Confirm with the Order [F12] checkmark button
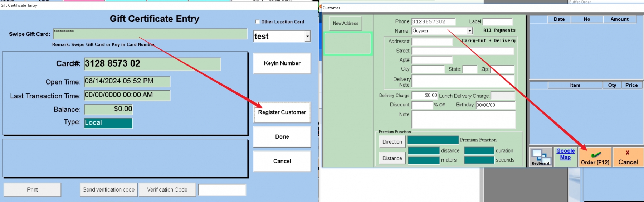This screenshot has width=644, height=202. tap(595, 157)
